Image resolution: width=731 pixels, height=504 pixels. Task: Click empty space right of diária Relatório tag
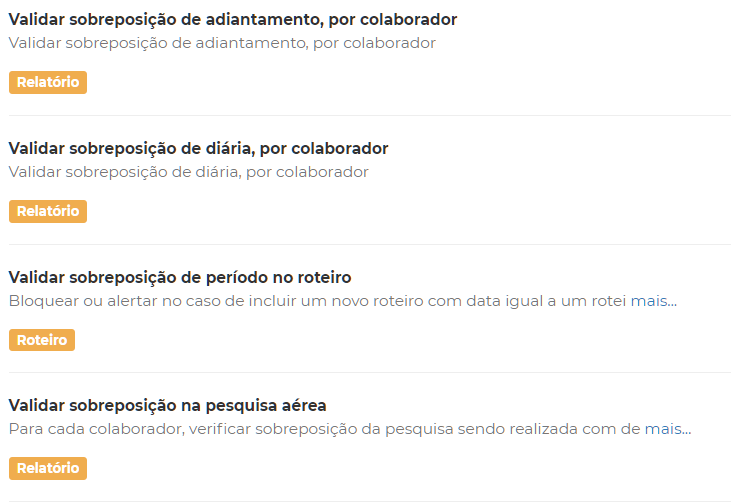point(400,212)
